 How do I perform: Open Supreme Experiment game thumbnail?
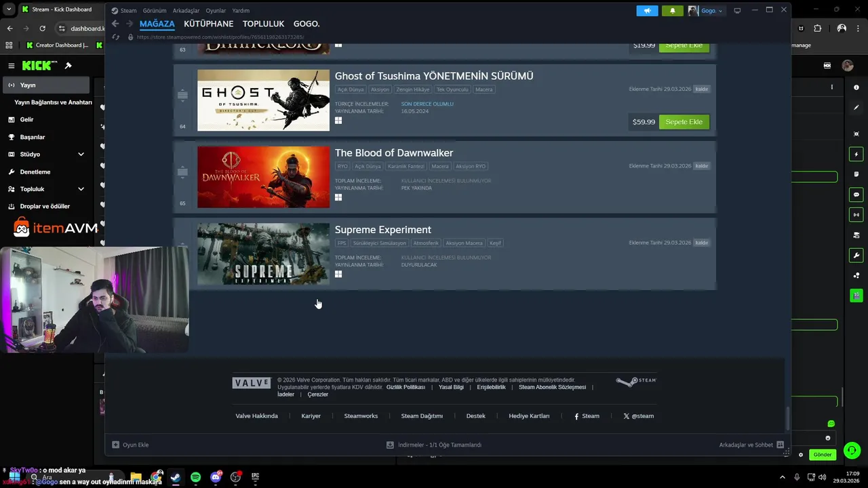pos(263,253)
